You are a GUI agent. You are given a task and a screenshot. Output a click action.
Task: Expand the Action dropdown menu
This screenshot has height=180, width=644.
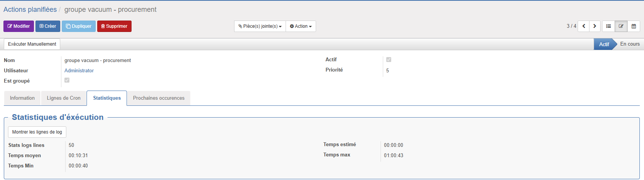300,26
